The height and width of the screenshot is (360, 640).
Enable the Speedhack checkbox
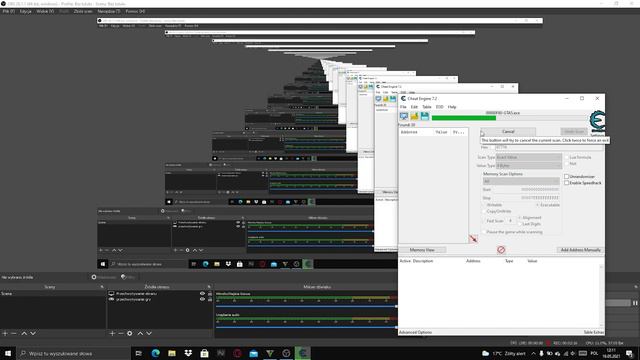click(x=567, y=183)
